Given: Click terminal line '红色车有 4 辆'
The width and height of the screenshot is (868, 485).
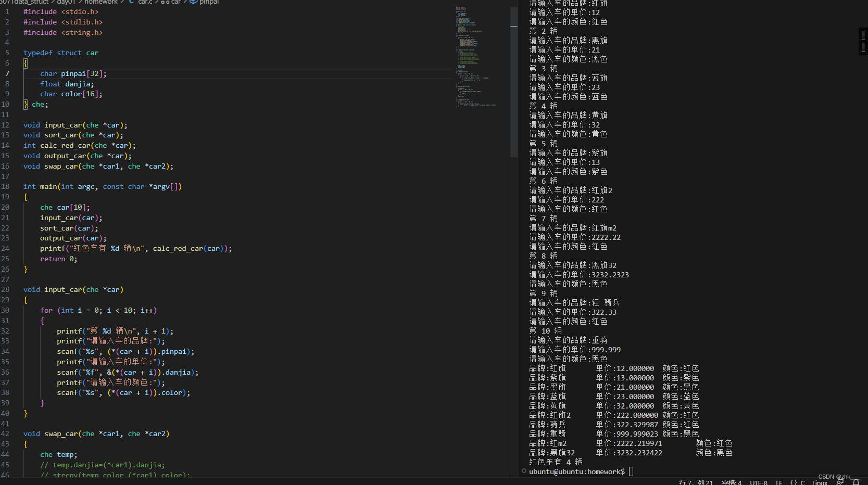Looking at the screenshot, I should pos(556,462).
